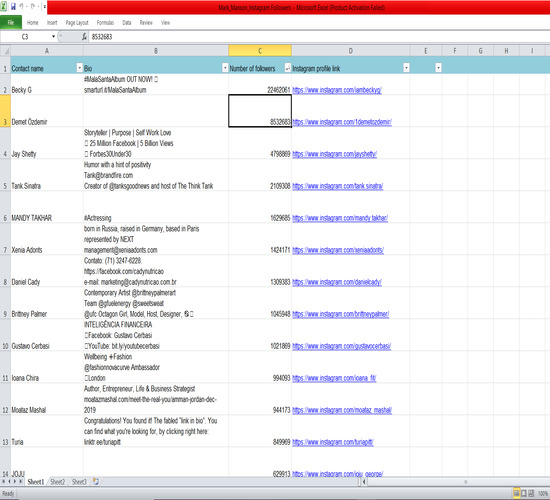The height and width of the screenshot is (500, 550).
Task: Open Turia Instagram profile link
Action: [333, 442]
